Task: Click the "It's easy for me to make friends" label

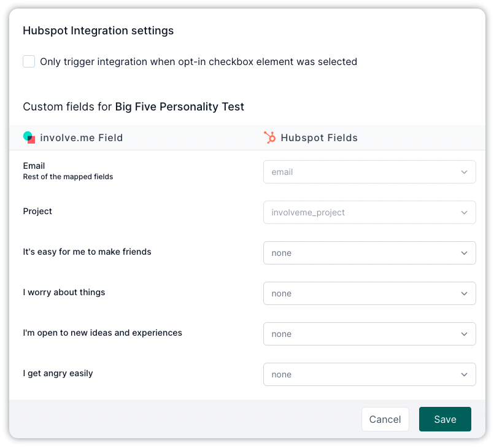Action: point(87,252)
